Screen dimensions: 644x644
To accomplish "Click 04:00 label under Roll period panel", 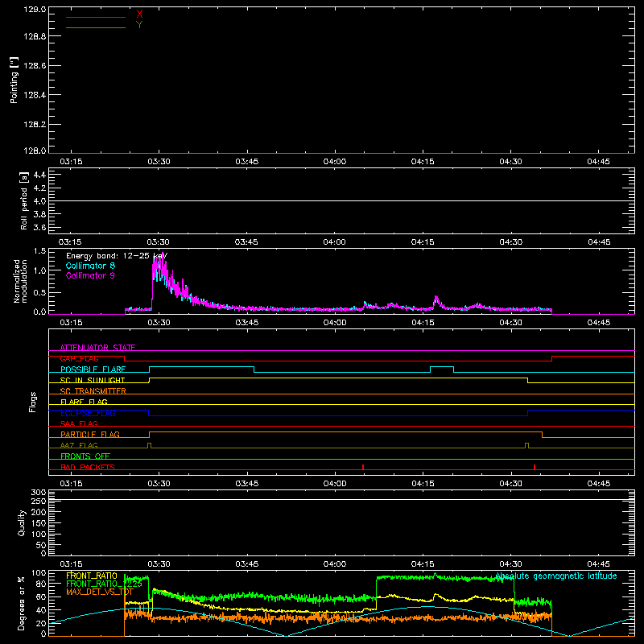I will click(334, 242).
